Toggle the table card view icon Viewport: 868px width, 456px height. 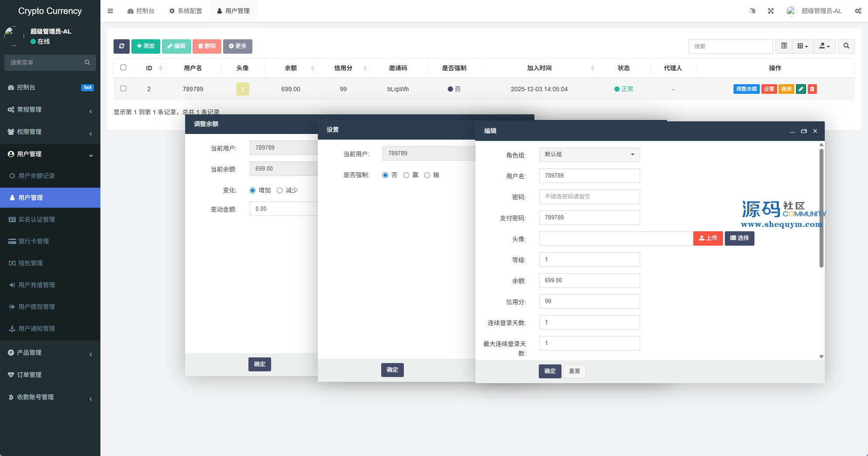pyautogui.click(x=784, y=46)
